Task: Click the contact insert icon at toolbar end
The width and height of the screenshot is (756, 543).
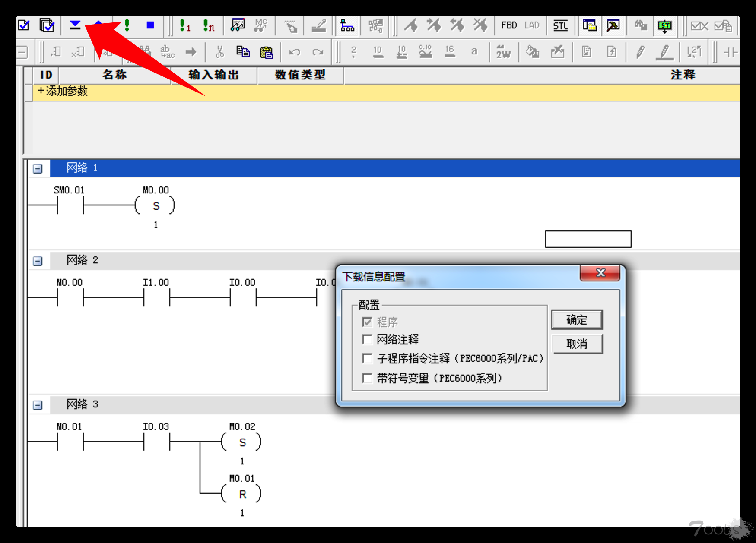Action: [x=731, y=52]
